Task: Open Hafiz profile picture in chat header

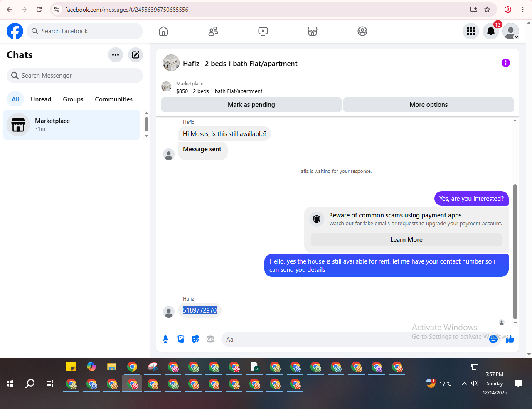Action: pos(171,63)
